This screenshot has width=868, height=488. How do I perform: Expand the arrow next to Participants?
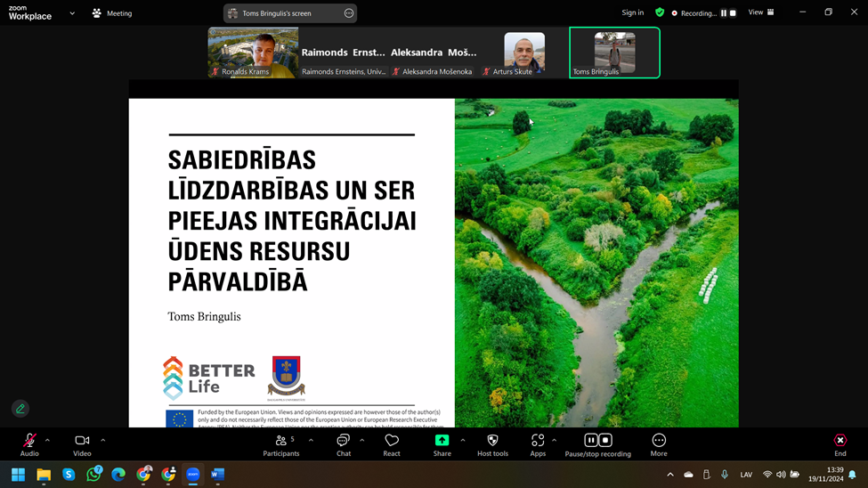click(x=311, y=441)
